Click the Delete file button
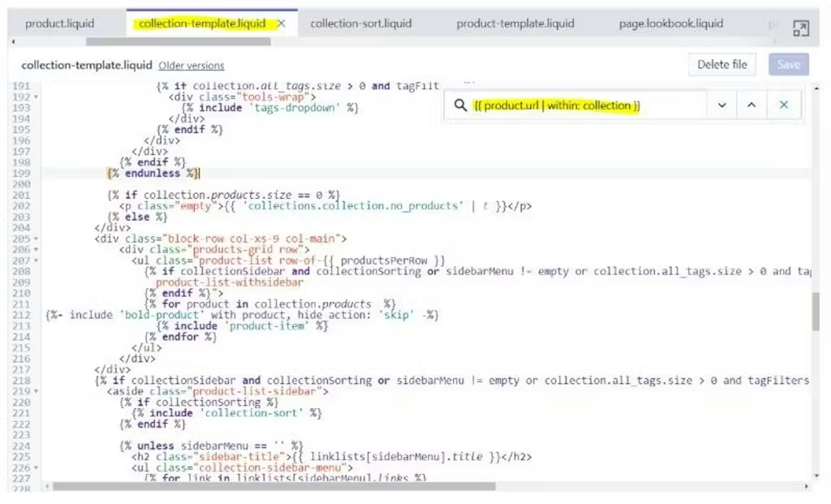The width and height of the screenshot is (831, 504). tap(721, 65)
